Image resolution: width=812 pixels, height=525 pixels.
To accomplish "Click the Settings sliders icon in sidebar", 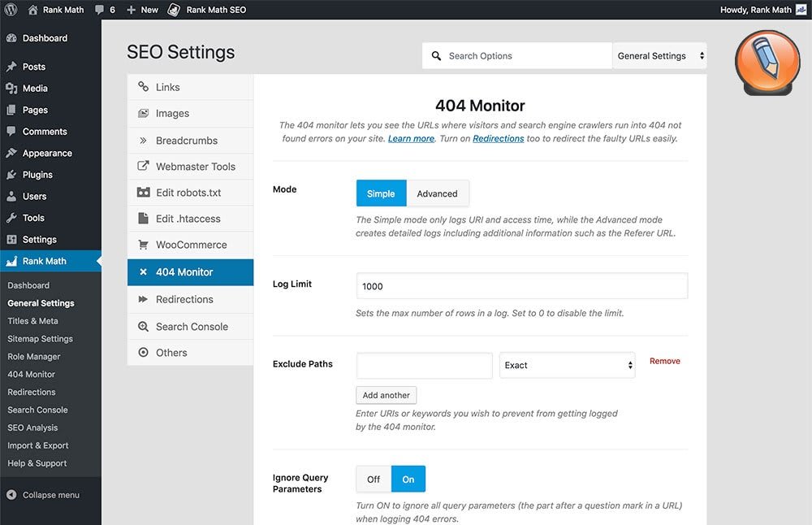I will (11, 240).
